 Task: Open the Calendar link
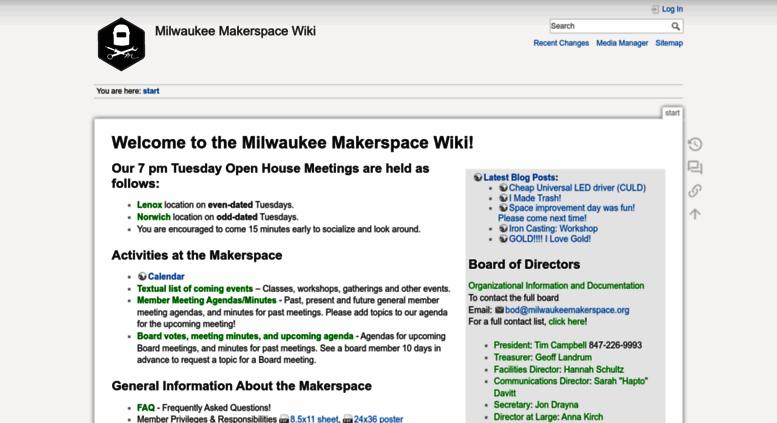point(166,277)
